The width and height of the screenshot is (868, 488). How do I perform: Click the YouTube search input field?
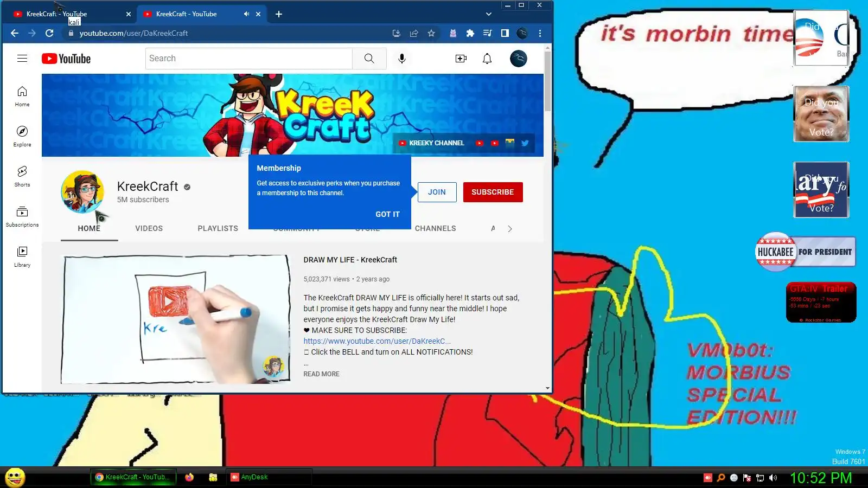click(248, 59)
